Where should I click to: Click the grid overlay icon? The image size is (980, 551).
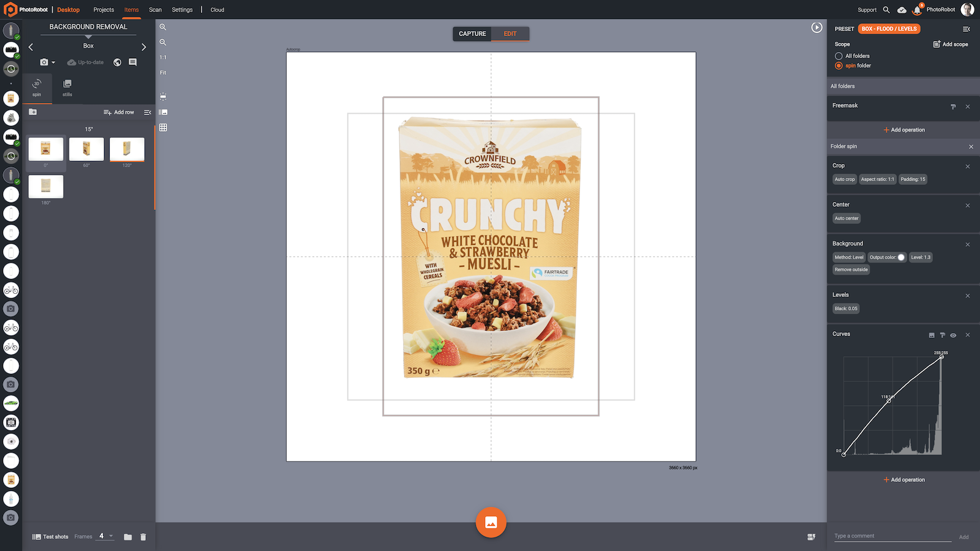(x=163, y=127)
